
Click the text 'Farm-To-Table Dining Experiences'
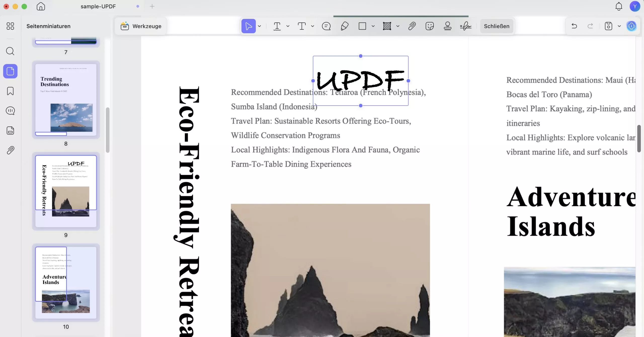click(291, 164)
